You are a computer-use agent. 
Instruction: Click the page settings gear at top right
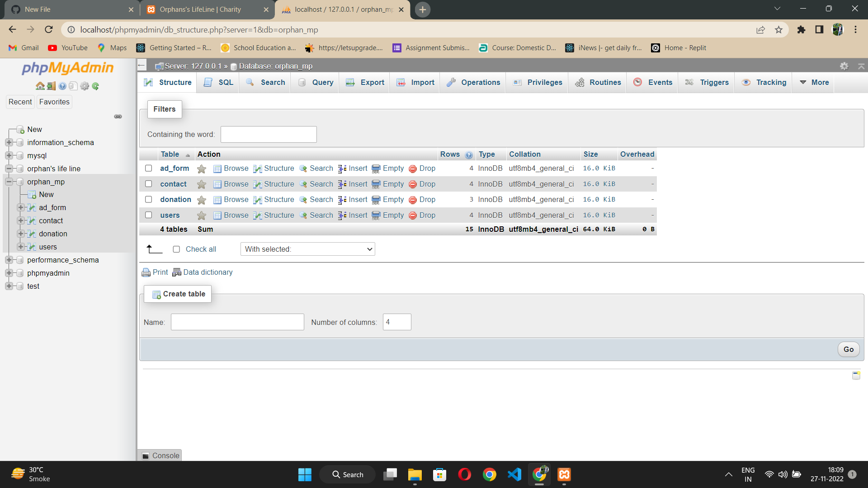tap(844, 66)
